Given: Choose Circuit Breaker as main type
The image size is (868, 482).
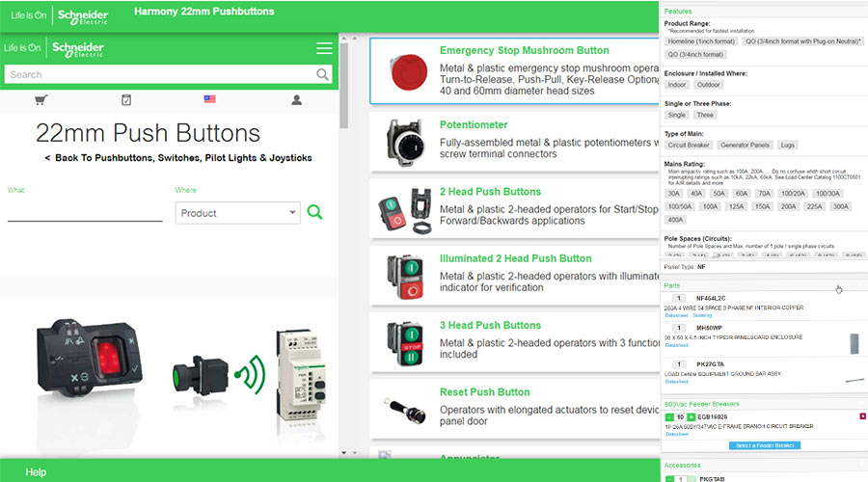Looking at the screenshot, I should (x=689, y=145).
